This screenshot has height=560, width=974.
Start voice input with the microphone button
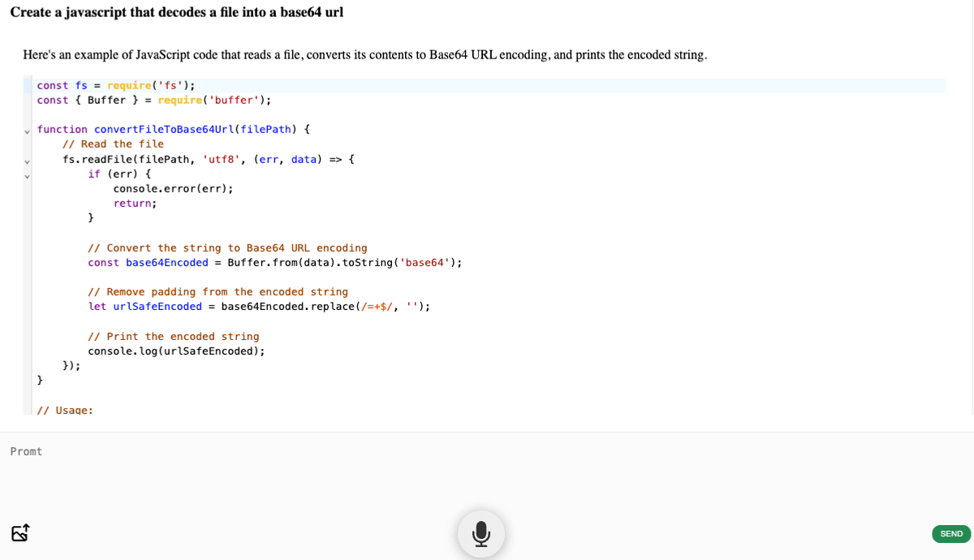tap(481, 533)
